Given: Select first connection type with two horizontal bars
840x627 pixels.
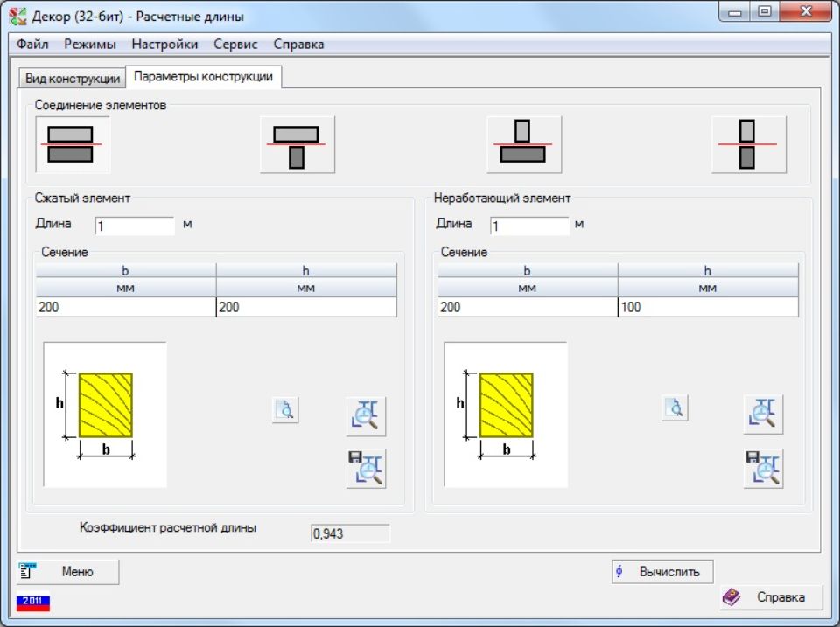Looking at the screenshot, I should (x=72, y=144).
